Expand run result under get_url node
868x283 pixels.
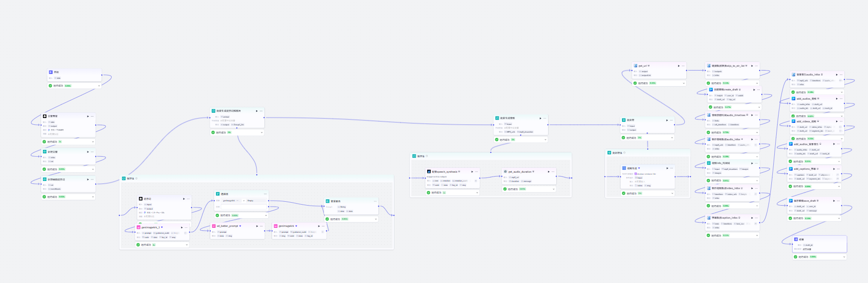(x=684, y=83)
